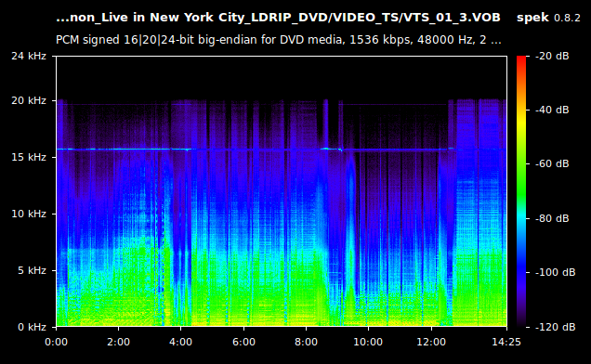
Task: Click the 0 kHz frequency axis label
Action: click(32, 327)
